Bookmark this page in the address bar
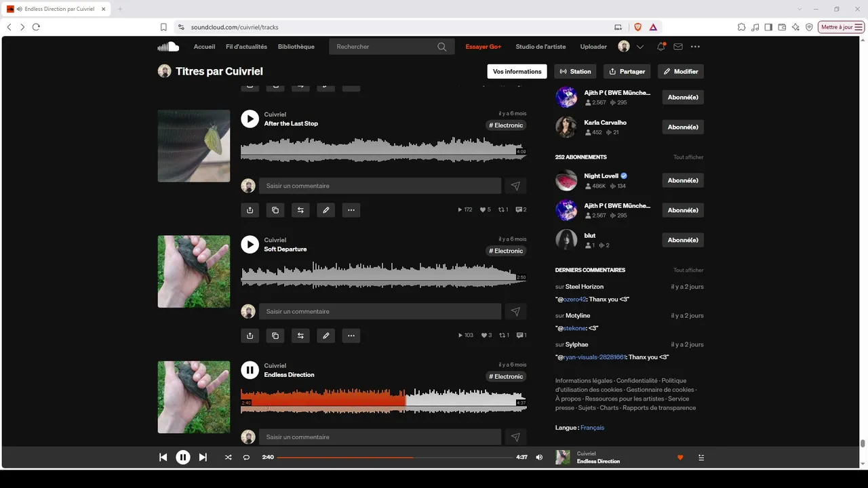Image resolution: width=868 pixels, height=488 pixels. click(x=163, y=27)
